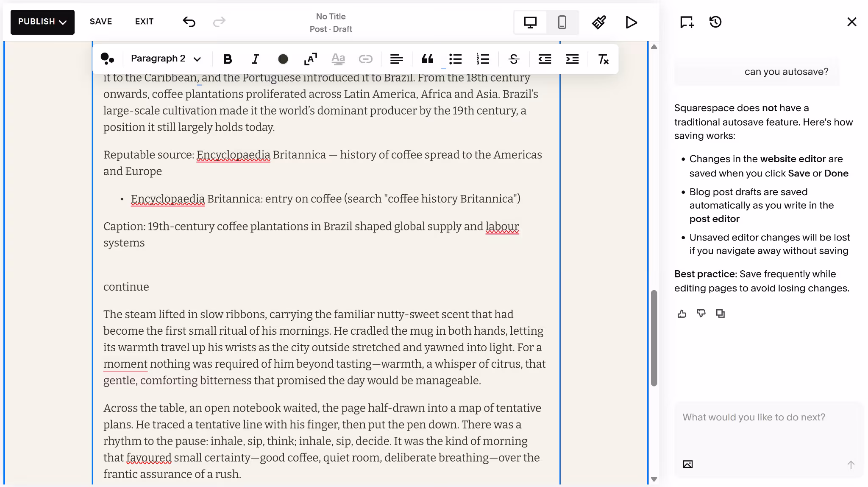Give thumbs down to assistant answer
The height and width of the screenshot is (487, 868).
[x=701, y=313]
